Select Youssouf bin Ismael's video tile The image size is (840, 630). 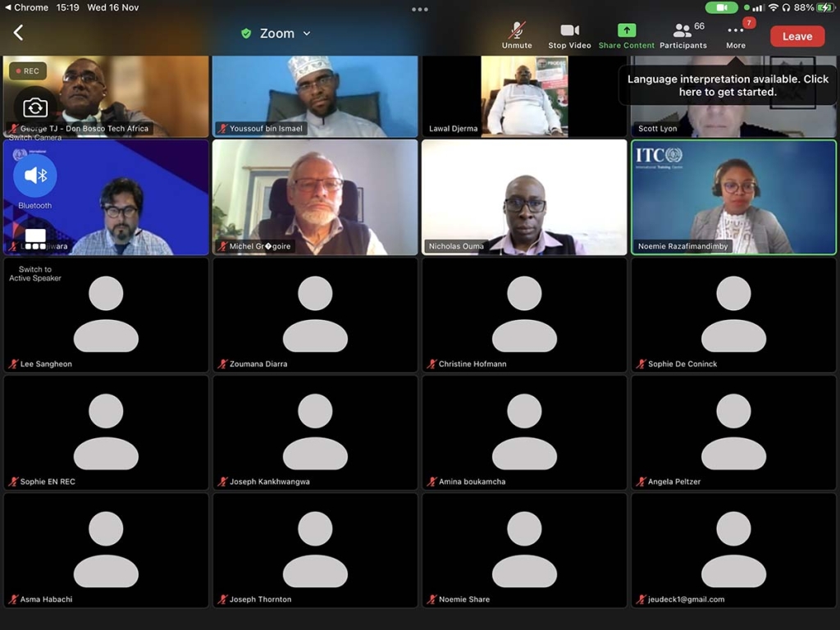tap(315, 96)
